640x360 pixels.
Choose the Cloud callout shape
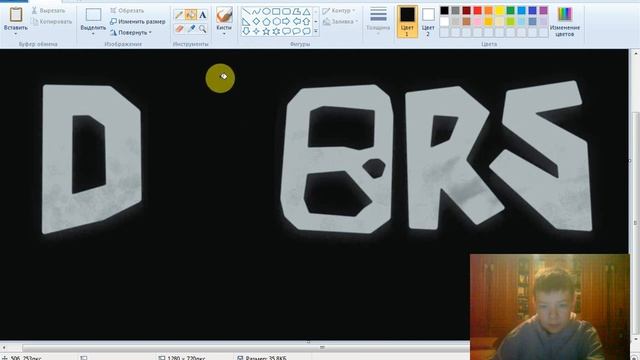coord(306,31)
